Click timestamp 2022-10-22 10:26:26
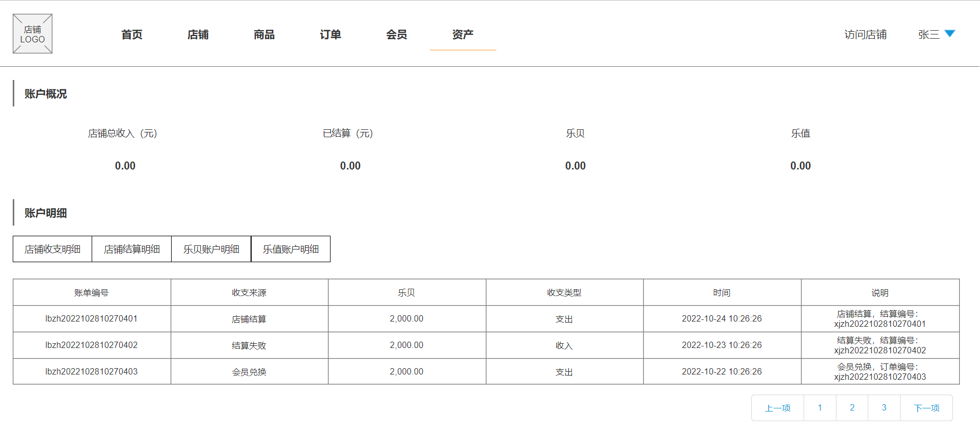This screenshot has height=437, width=980. point(722,372)
